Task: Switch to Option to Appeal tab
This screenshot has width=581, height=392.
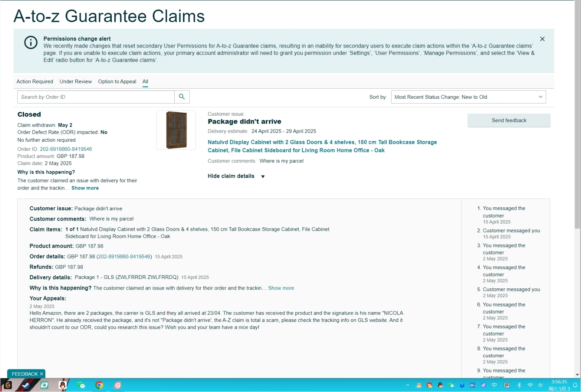Action: [x=117, y=81]
